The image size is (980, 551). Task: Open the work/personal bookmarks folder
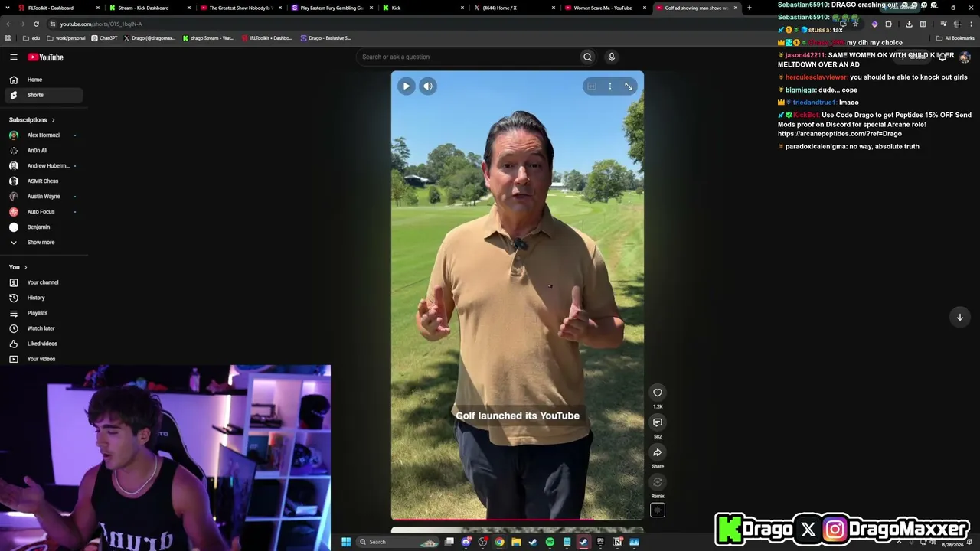pos(67,38)
